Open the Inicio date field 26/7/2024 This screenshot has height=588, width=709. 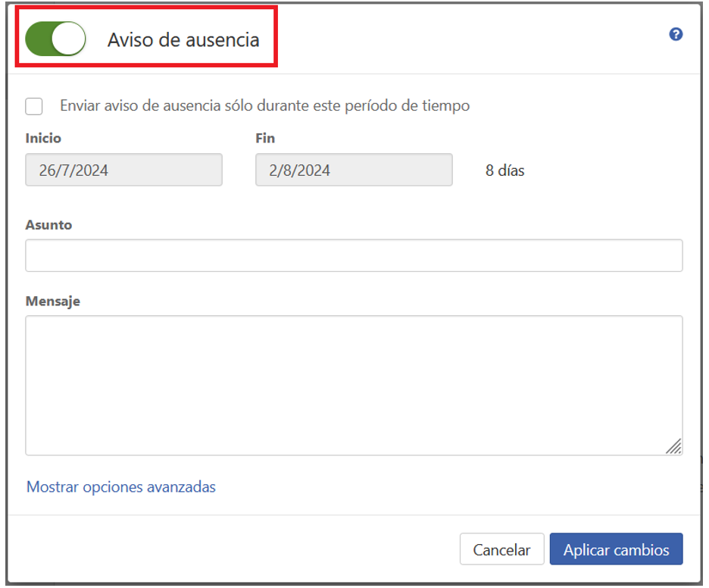pos(123,170)
